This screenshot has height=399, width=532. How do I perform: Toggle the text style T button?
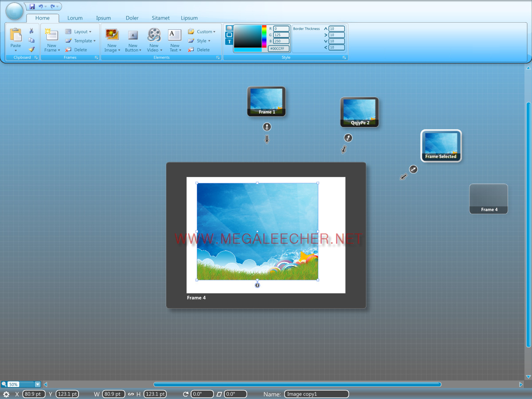pos(229,42)
